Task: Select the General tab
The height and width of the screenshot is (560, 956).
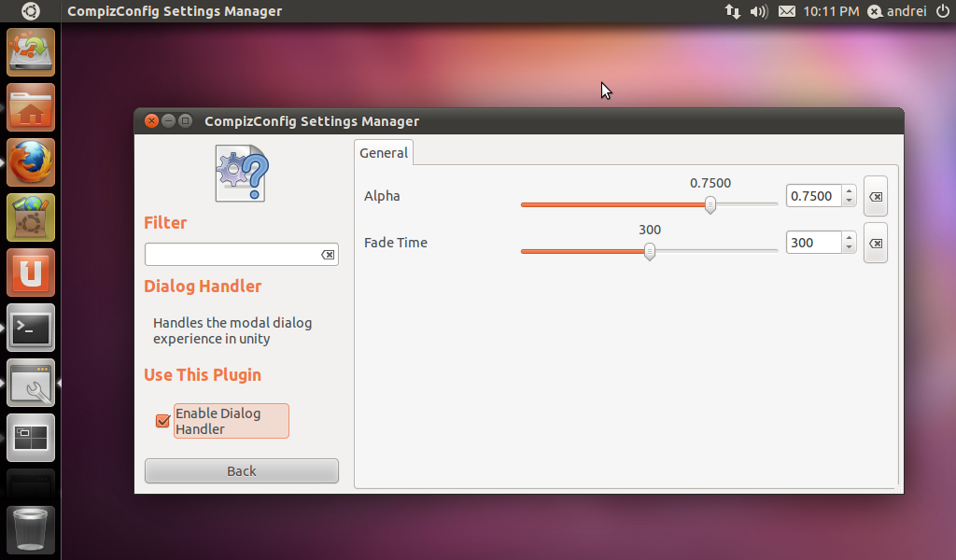Action: coord(384,153)
